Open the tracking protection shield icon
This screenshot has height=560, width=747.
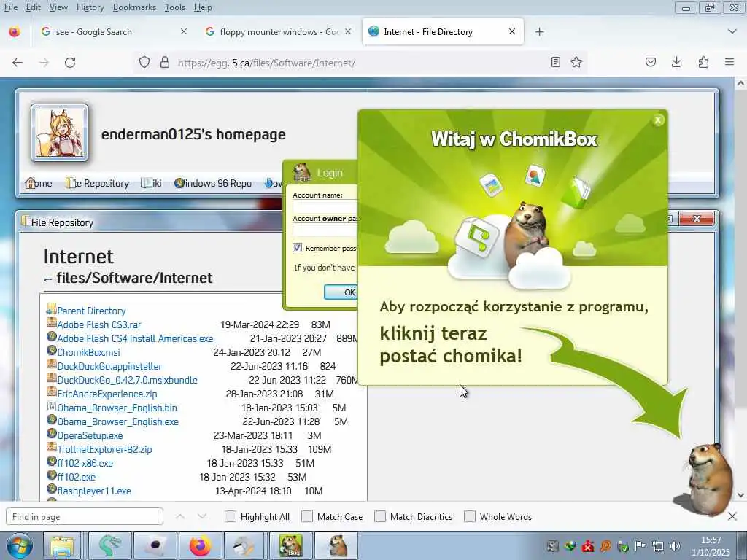[144, 63]
